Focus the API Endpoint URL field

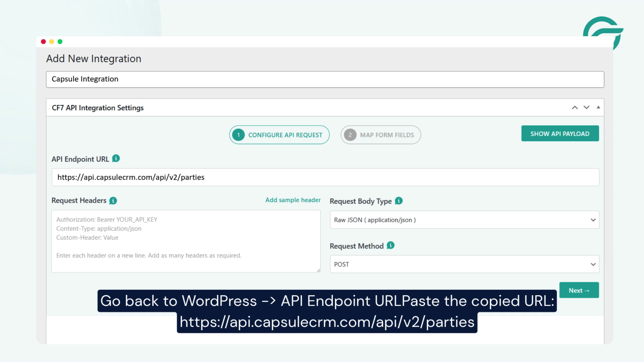click(x=325, y=177)
